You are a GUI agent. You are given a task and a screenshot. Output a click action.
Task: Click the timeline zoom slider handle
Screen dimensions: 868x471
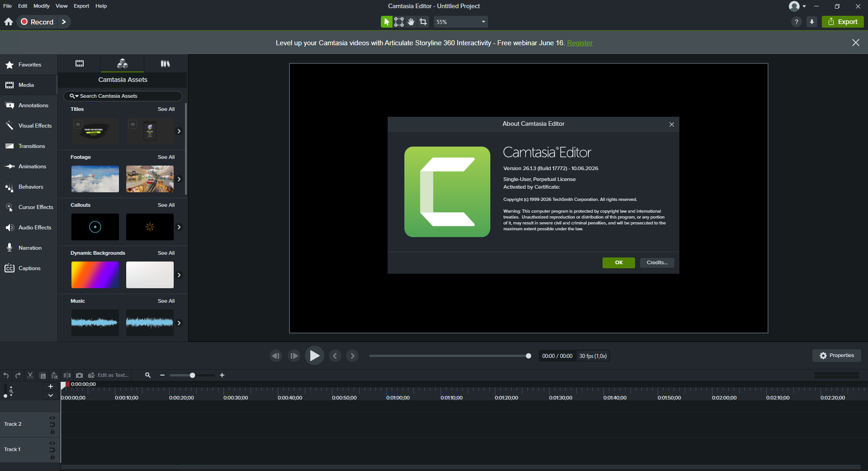click(192, 375)
